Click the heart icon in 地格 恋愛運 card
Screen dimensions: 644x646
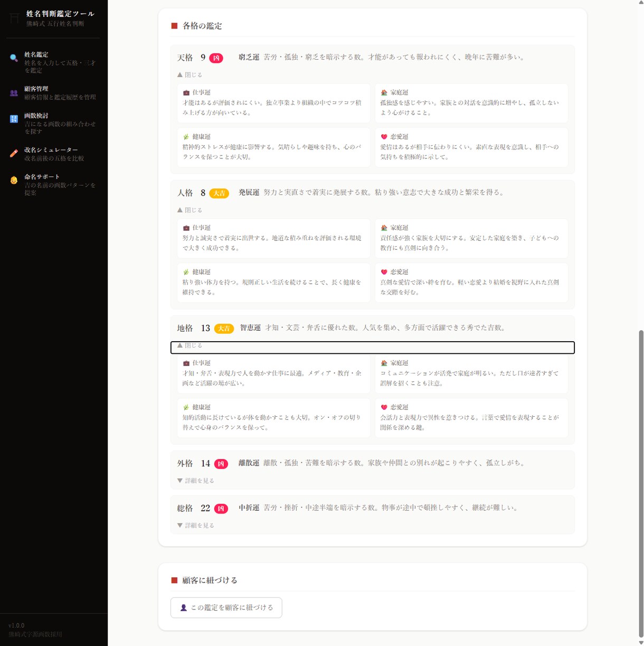pyautogui.click(x=384, y=407)
